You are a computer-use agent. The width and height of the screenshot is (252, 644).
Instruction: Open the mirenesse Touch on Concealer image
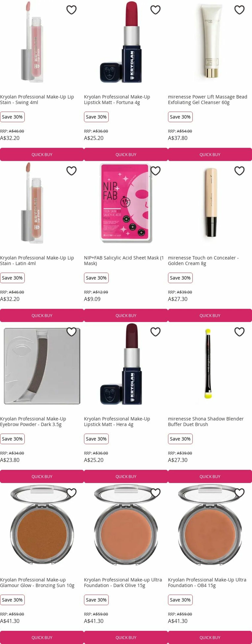pyautogui.click(x=210, y=202)
